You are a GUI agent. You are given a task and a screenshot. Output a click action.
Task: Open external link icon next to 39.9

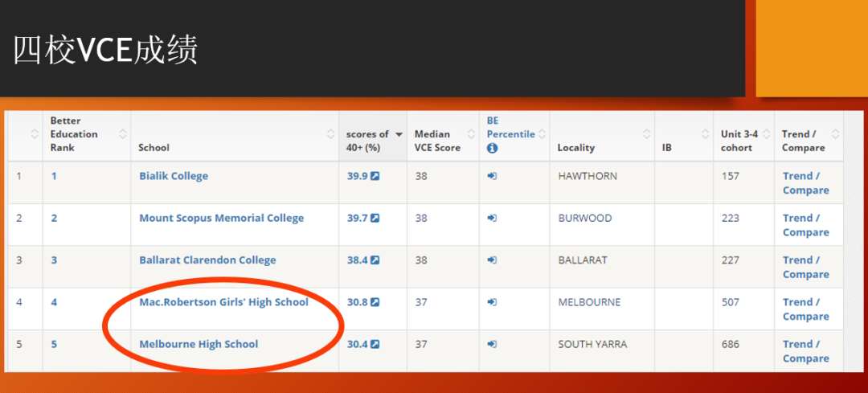tap(375, 176)
